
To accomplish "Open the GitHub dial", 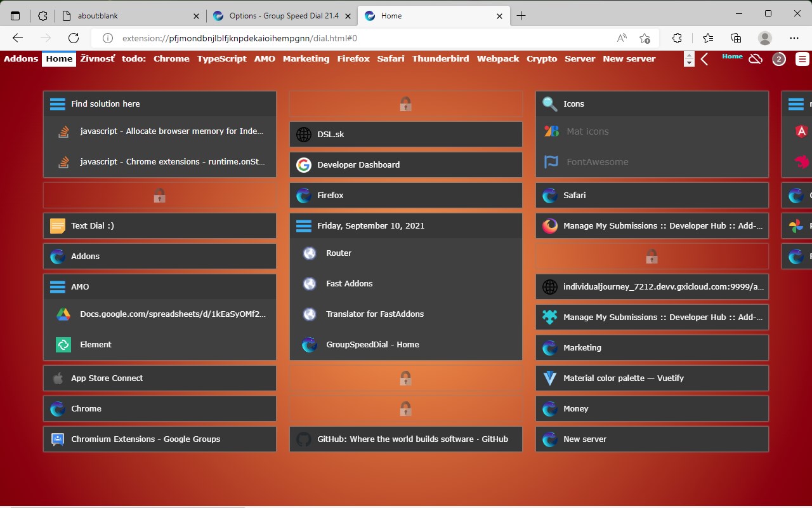I will coord(405,439).
